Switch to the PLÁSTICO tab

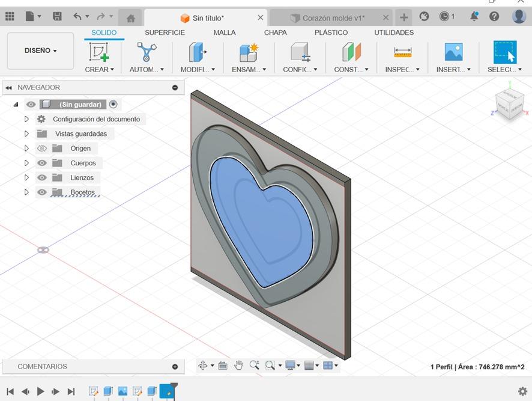coord(331,32)
